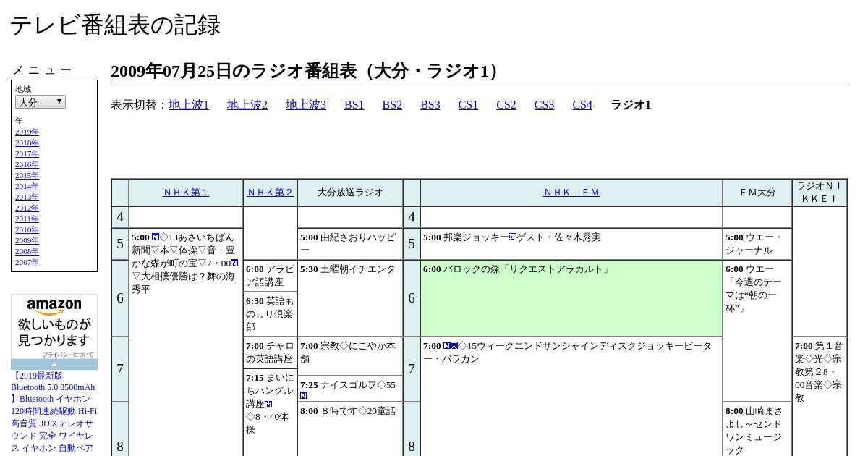Select the 8:00 ８時です◇20童話 cell
868x456 pixels.
(x=350, y=429)
